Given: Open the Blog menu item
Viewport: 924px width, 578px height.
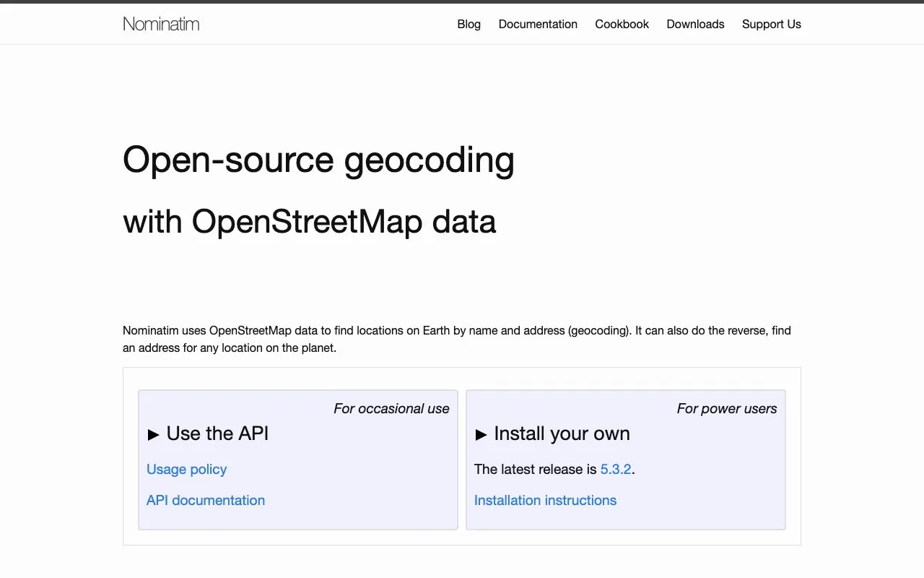Looking at the screenshot, I should tap(468, 24).
